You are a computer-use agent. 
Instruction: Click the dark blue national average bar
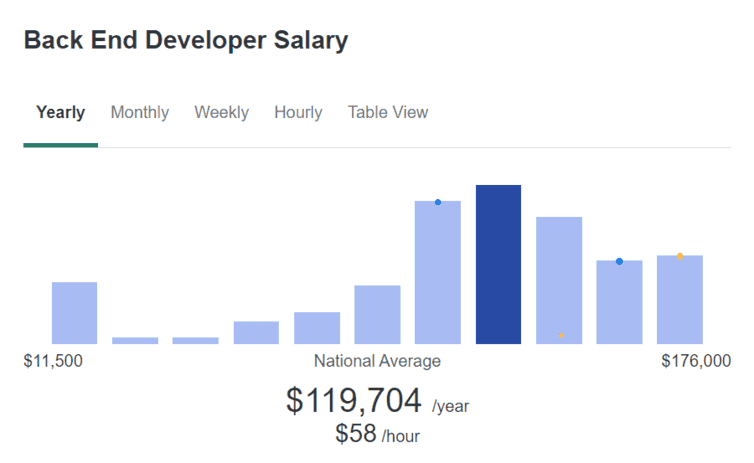coord(498,265)
